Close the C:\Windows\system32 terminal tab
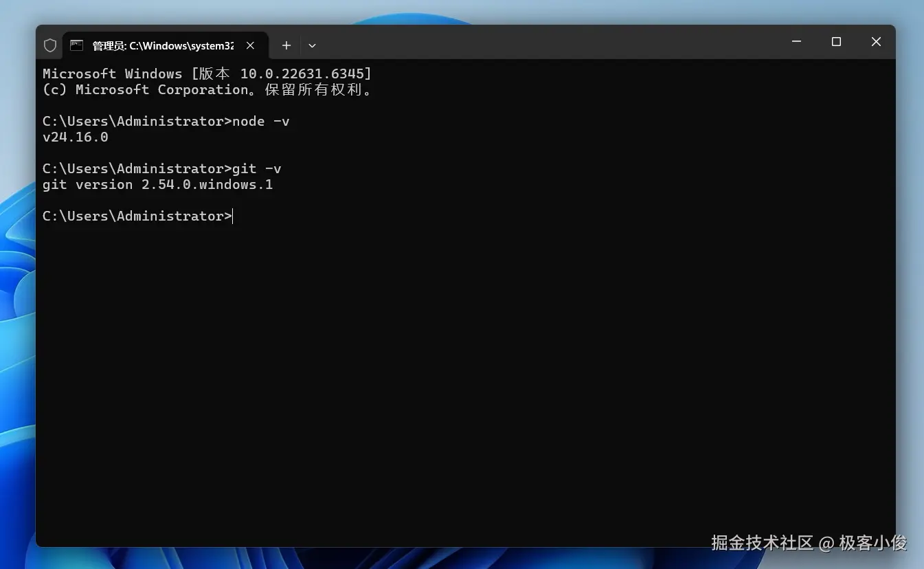Viewport: 924px width, 569px height. click(x=250, y=45)
